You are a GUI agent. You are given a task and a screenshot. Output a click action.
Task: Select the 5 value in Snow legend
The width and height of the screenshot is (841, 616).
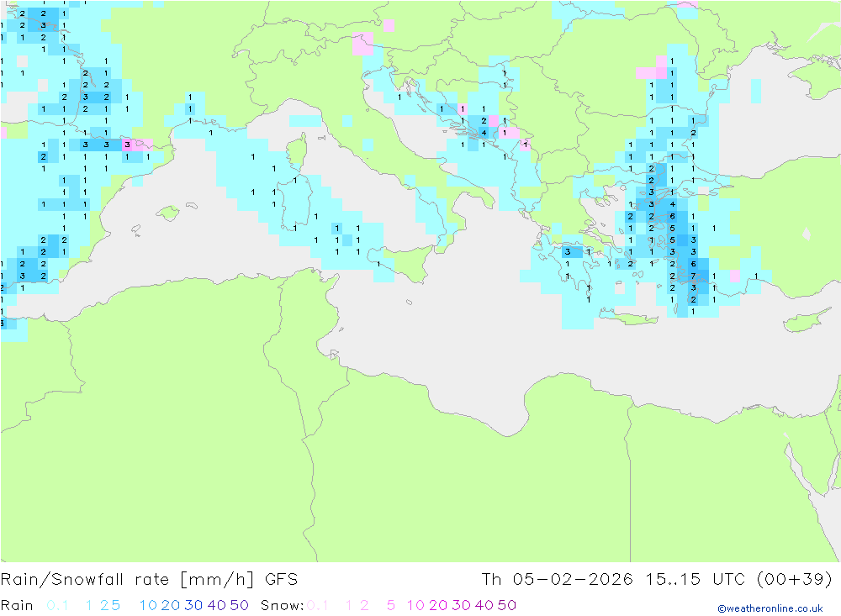[x=391, y=605]
